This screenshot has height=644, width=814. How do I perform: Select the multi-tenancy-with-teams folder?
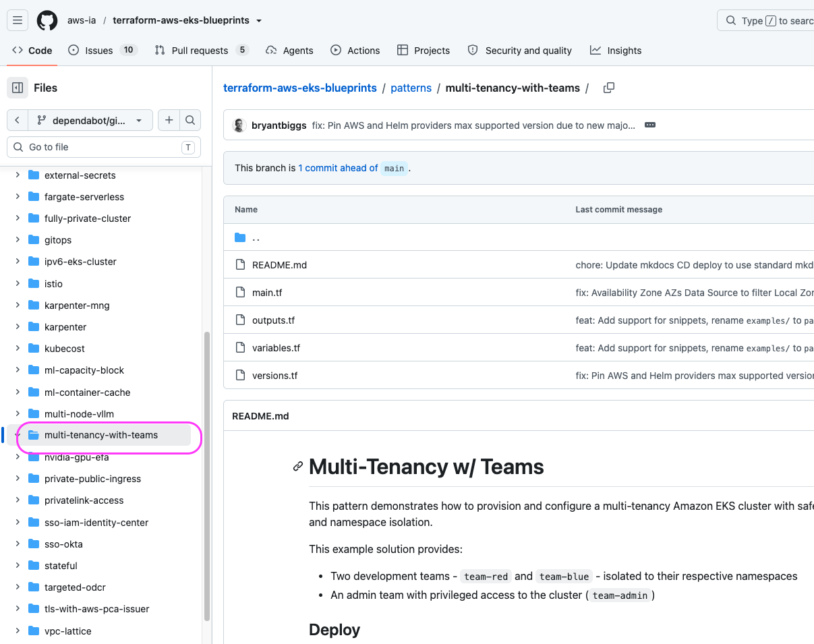(x=101, y=435)
